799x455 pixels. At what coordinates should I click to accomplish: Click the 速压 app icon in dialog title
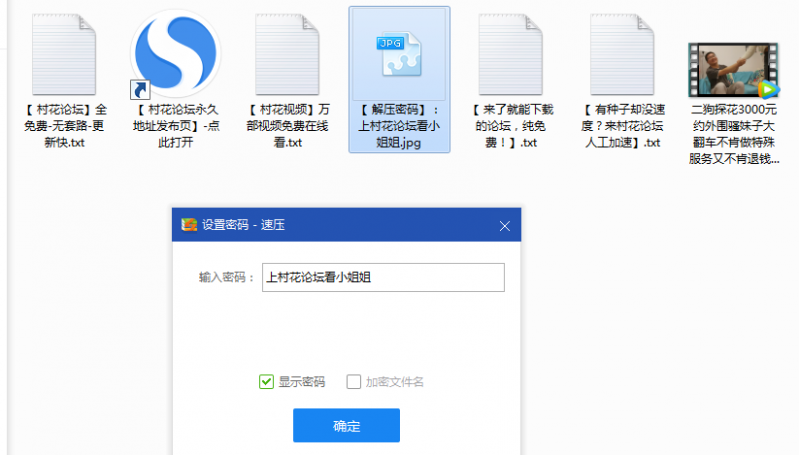(189, 225)
